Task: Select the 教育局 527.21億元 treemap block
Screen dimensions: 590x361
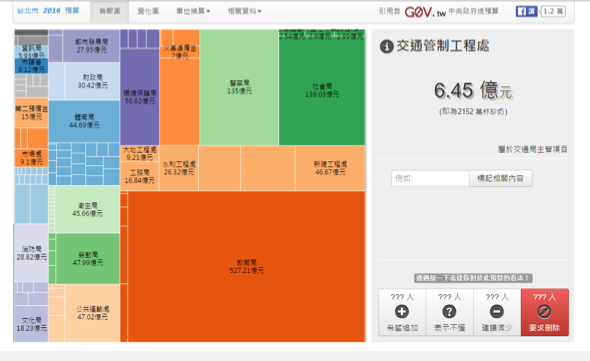Action: click(x=246, y=267)
